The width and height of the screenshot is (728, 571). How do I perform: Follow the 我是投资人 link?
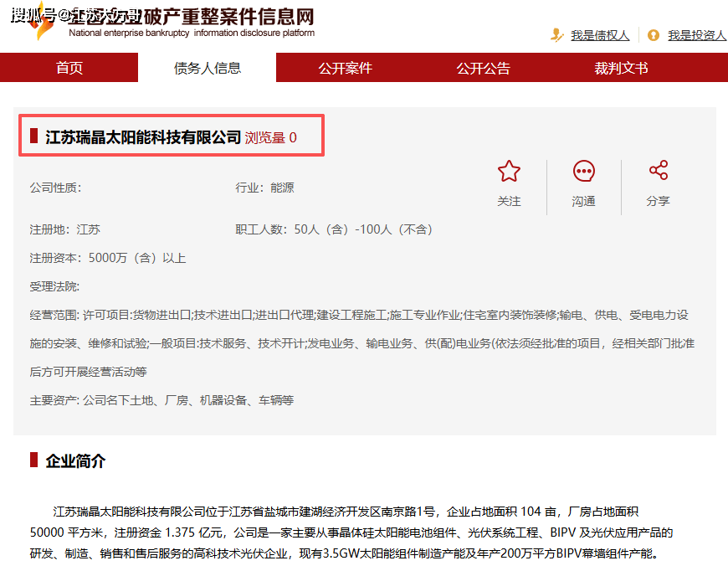click(697, 35)
